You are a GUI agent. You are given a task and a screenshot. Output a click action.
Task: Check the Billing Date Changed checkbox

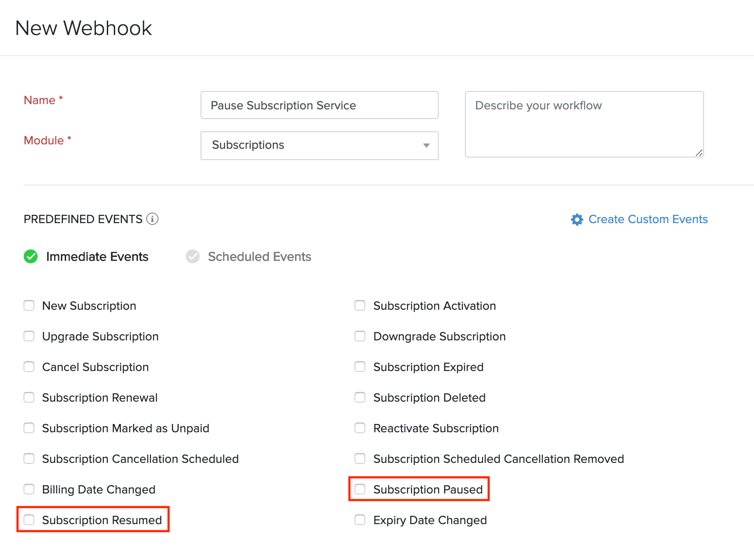click(29, 489)
